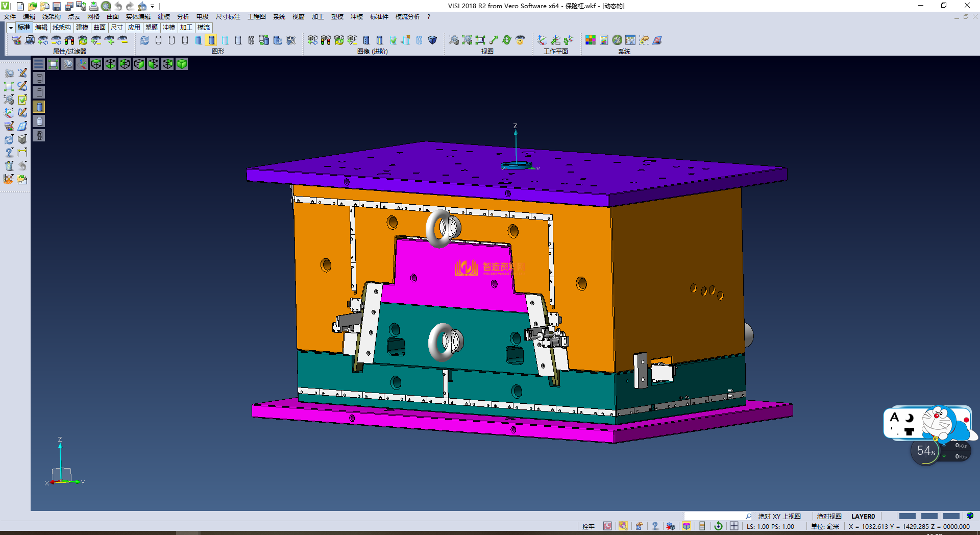Click the LAYER0 label in status bar
Viewport: 980px width, 535px height.
863,516
